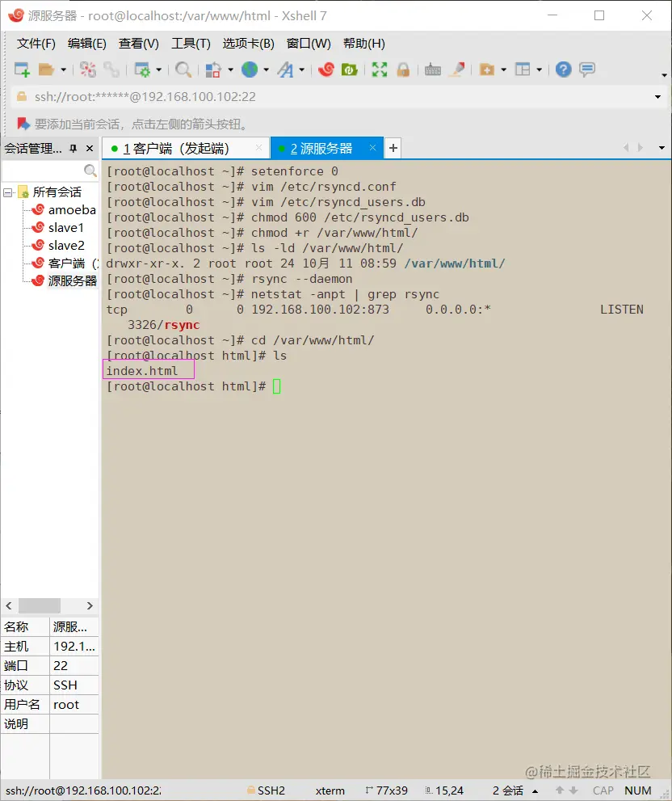The image size is (672, 801).
Task: Click the 协议 property value SSH
Action: (x=74, y=685)
